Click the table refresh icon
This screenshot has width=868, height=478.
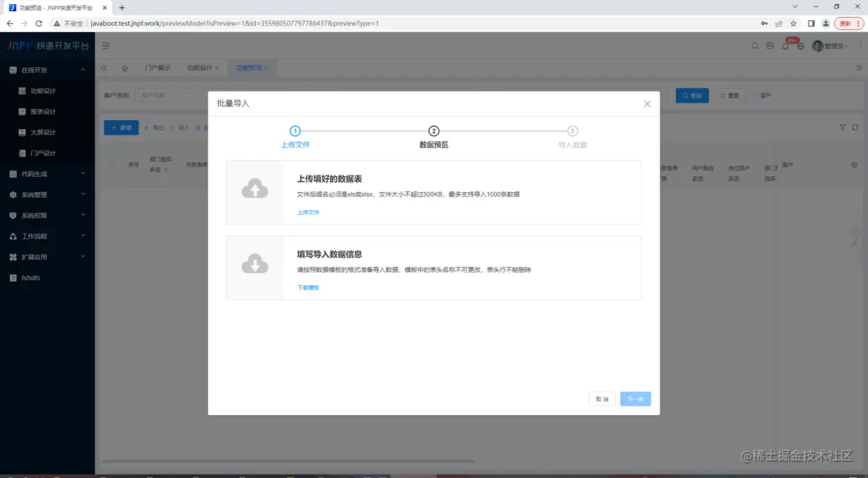(855, 127)
